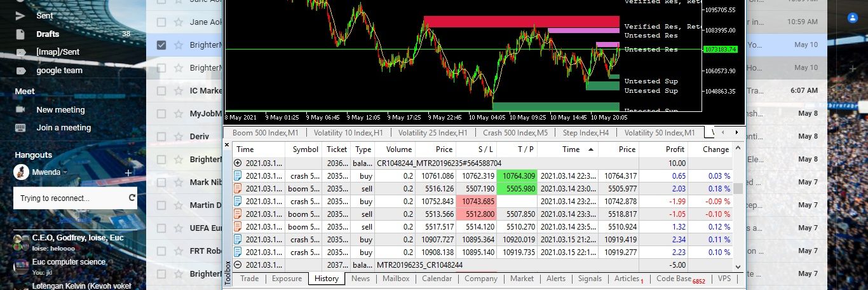Select the Jane Aoki email checkbox
Viewport: 868px width, 290px height.
click(161, 22)
